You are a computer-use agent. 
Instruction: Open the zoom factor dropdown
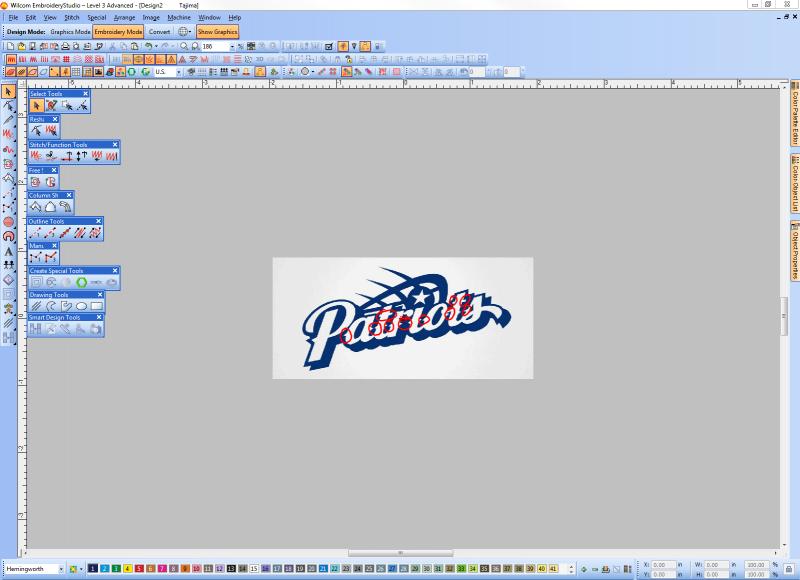coord(232,46)
